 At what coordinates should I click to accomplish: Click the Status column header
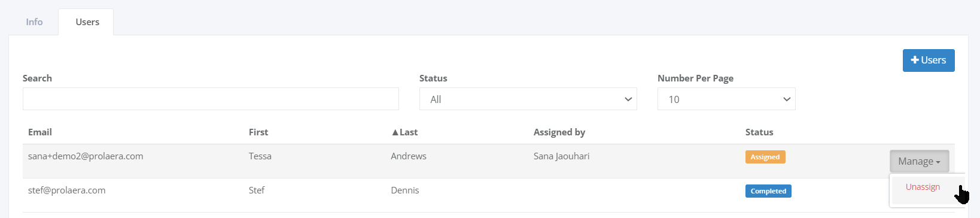[759, 132]
